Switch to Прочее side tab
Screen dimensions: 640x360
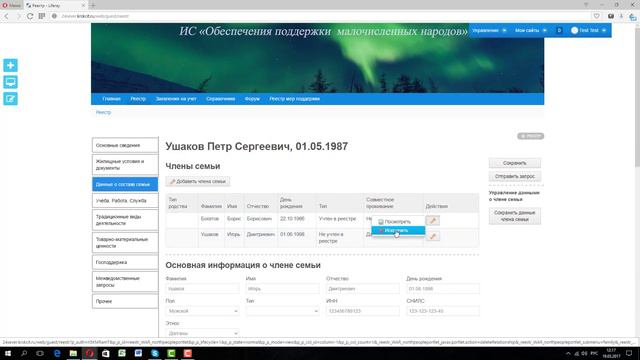[125, 301]
